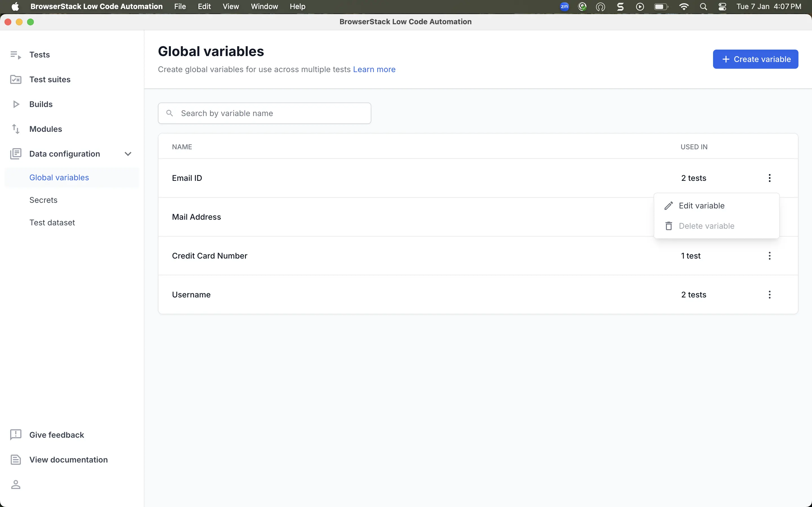
Task: Close the Email ID options menu
Action: [769, 178]
